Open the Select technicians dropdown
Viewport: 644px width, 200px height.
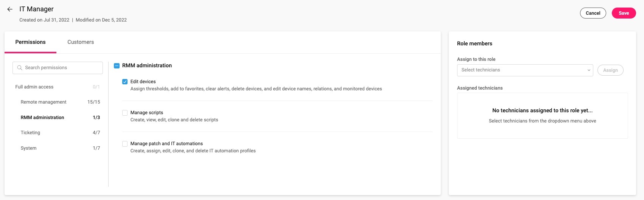(x=522, y=70)
